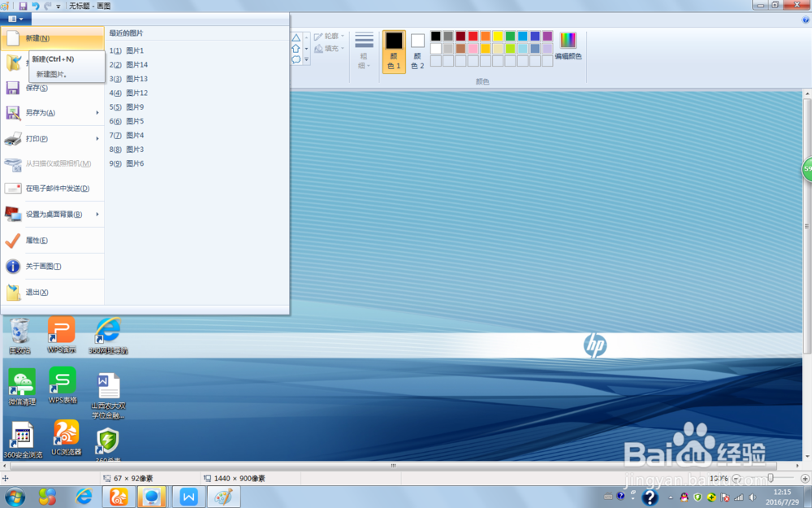
Task: Click the QQ penguin tray icon
Action: pyautogui.click(x=685, y=497)
